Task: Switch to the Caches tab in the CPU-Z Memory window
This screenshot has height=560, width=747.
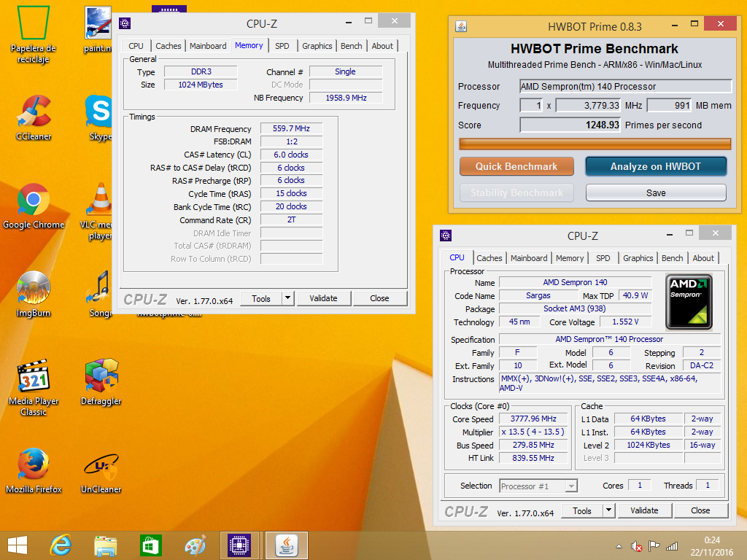Action: tap(169, 46)
